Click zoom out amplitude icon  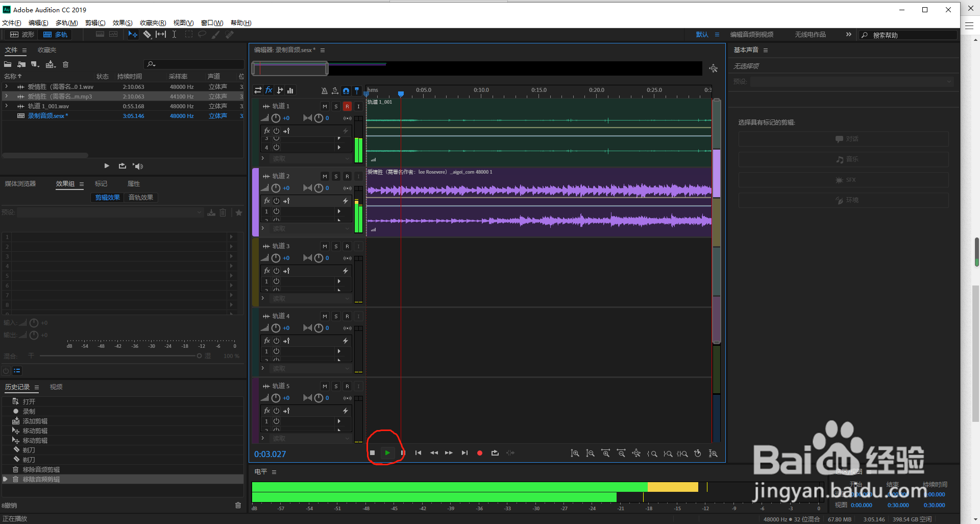coord(590,454)
